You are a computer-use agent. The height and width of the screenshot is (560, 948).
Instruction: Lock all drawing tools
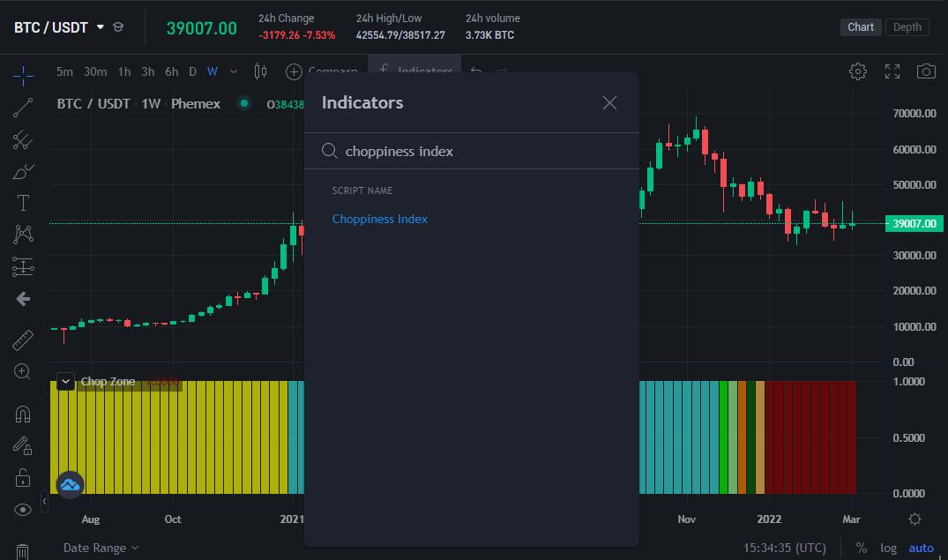click(x=22, y=477)
